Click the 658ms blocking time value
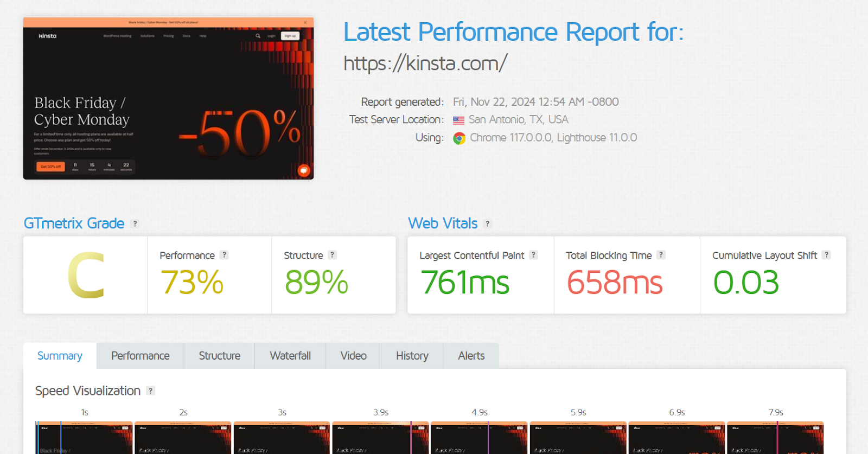 point(615,283)
